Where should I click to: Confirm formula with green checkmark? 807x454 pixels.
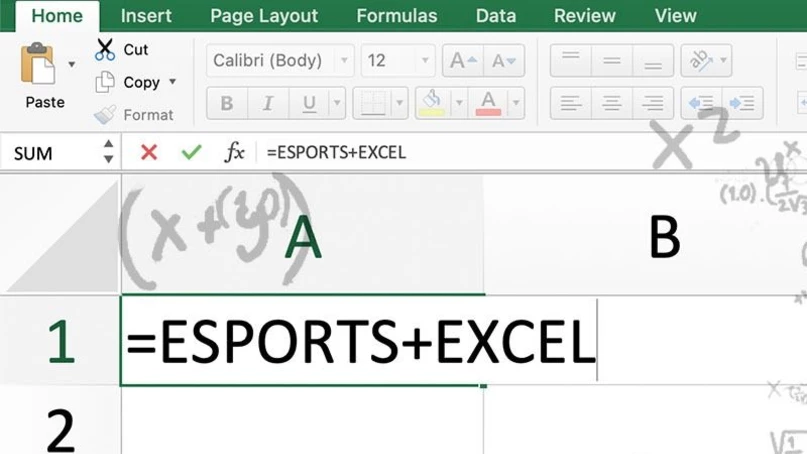tap(191, 152)
